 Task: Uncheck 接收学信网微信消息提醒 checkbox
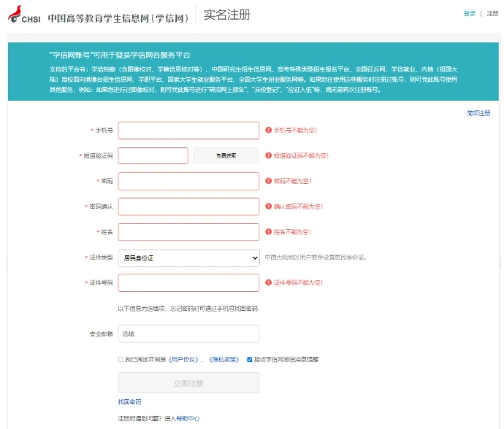coord(249,359)
